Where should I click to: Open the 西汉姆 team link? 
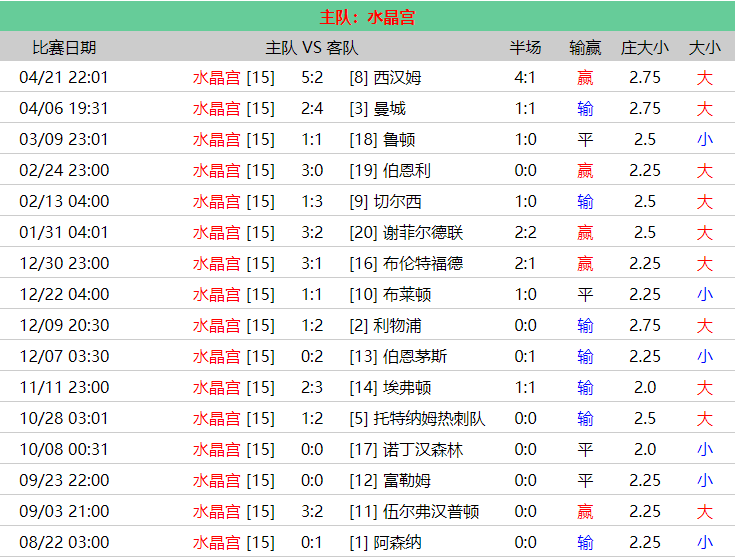(x=398, y=77)
